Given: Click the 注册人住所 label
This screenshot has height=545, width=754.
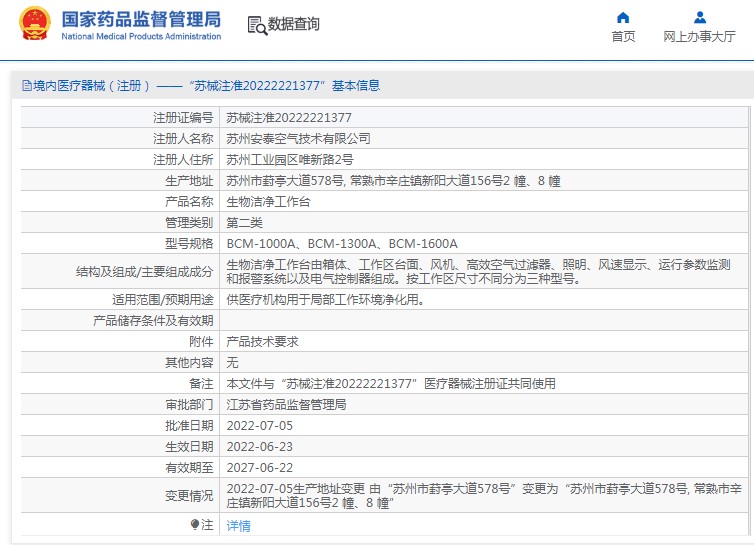Looking at the screenshot, I should 183,160.
